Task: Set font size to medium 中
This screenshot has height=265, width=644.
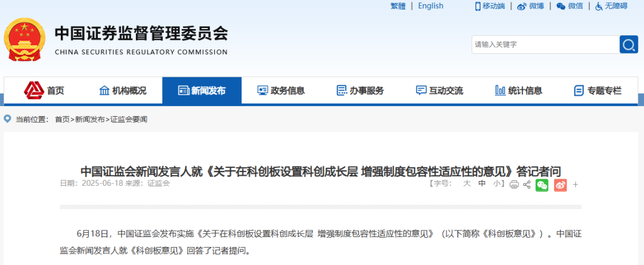Action: click(482, 183)
